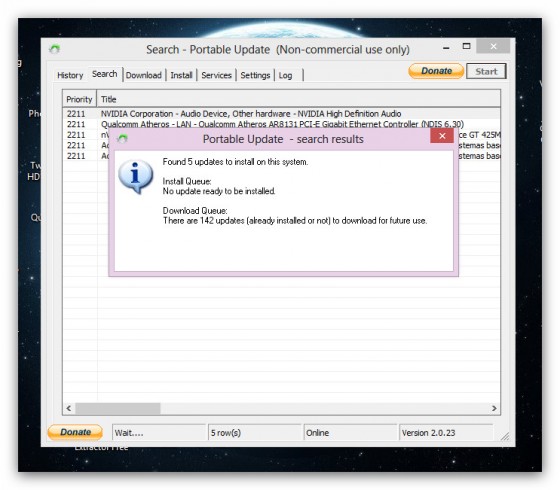Click the priority 2211 cell in the Qualcomm Atheros row
Image resolution: width=560 pixels, height=490 pixels.
pyautogui.click(x=76, y=124)
